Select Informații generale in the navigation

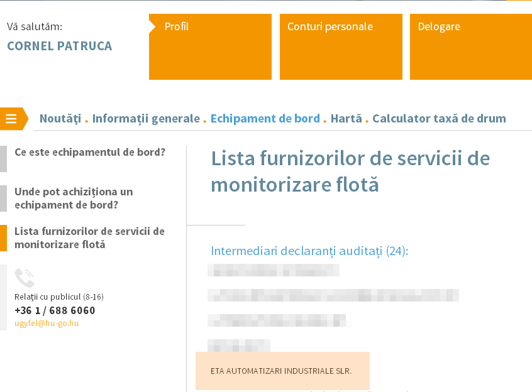(x=146, y=119)
